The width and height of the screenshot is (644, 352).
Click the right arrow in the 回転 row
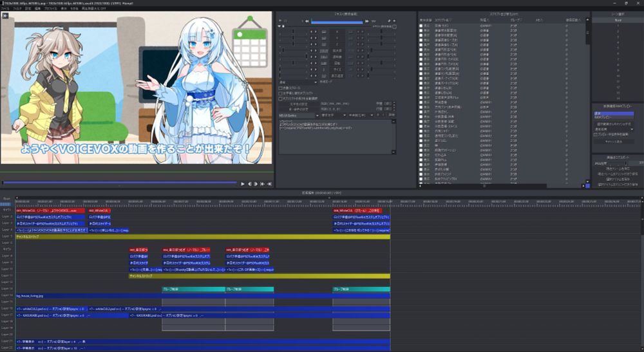click(x=316, y=63)
